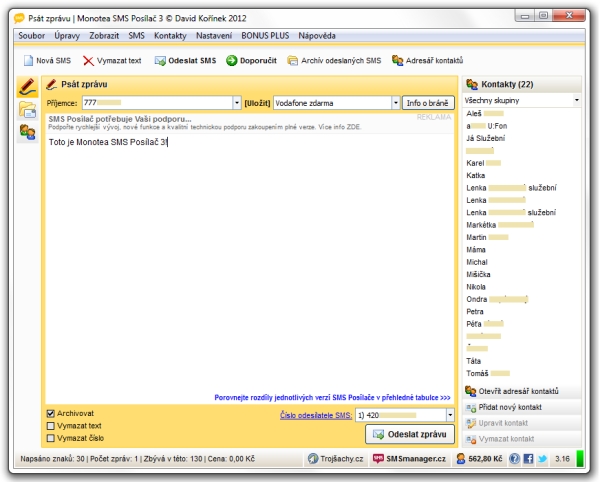600x482 pixels.
Task: Click the [Uložit] link
Action: coord(257,103)
